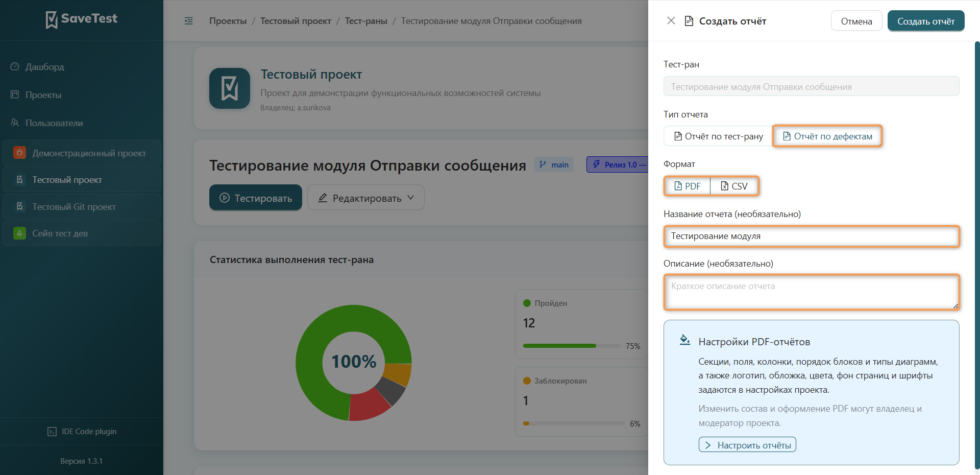This screenshot has height=475, width=980.
Task: Select Тестовый Git проект in the sidebar
Action: 82,207
